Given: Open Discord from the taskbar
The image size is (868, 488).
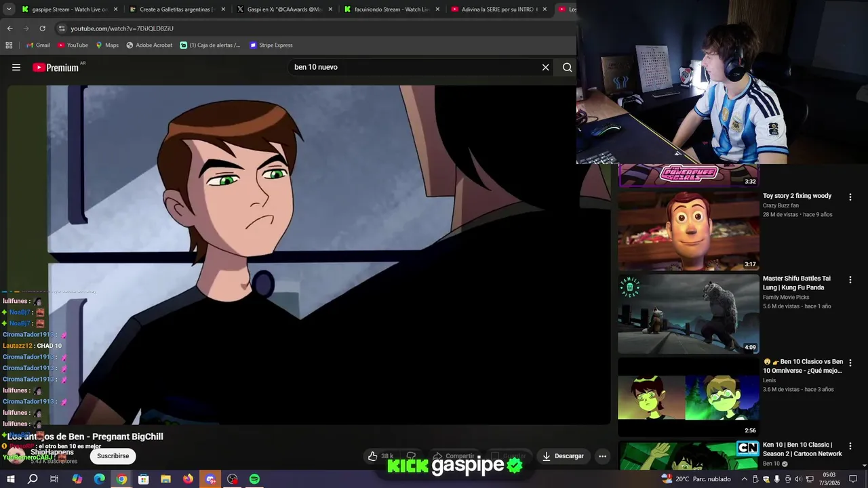Looking at the screenshot, I should click(x=210, y=479).
